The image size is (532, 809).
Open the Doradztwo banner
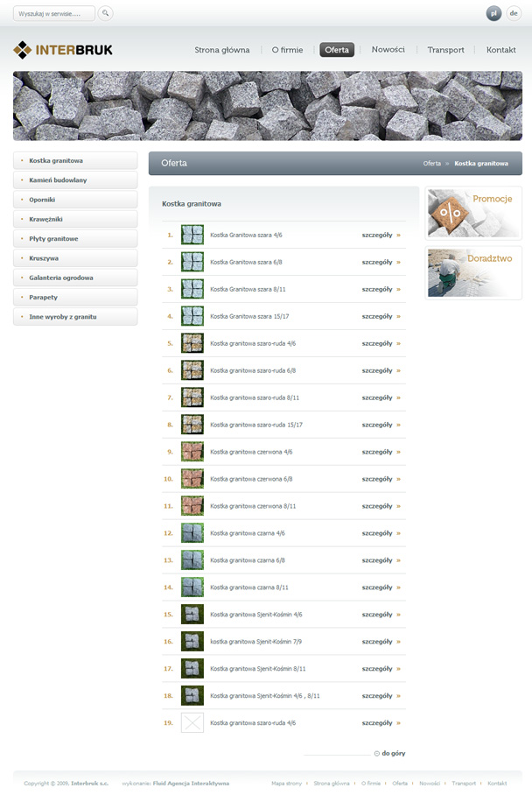pos(473,273)
